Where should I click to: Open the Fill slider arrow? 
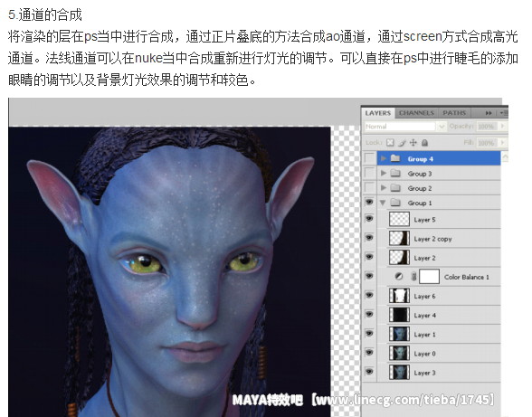click(503, 143)
